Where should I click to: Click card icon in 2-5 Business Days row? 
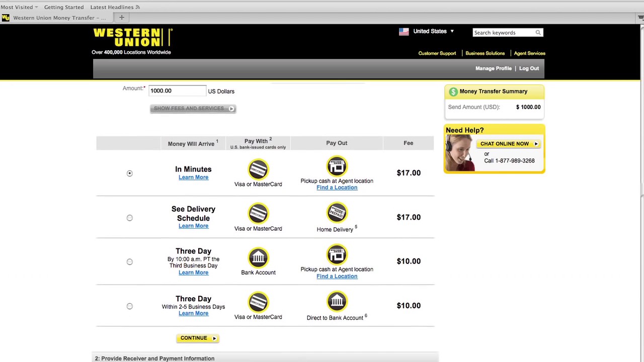pyautogui.click(x=258, y=302)
